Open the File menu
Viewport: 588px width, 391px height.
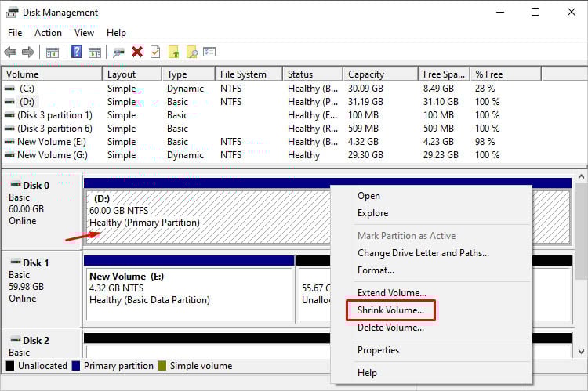15,33
